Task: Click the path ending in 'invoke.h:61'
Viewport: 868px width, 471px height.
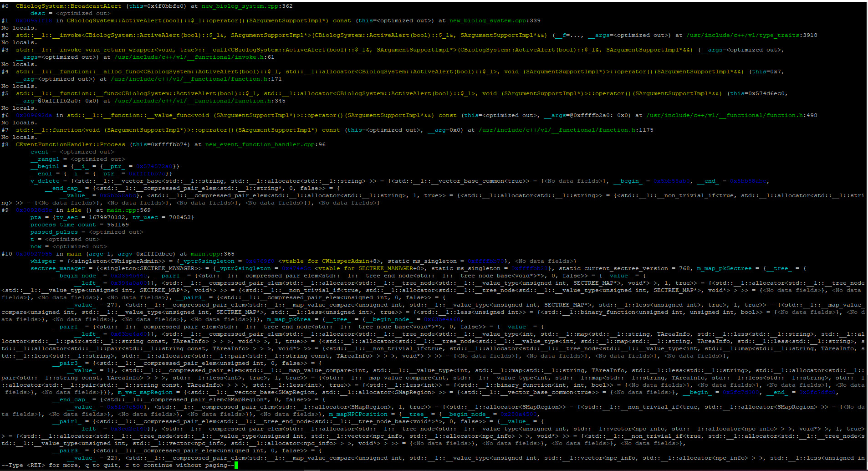Action: point(194,57)
